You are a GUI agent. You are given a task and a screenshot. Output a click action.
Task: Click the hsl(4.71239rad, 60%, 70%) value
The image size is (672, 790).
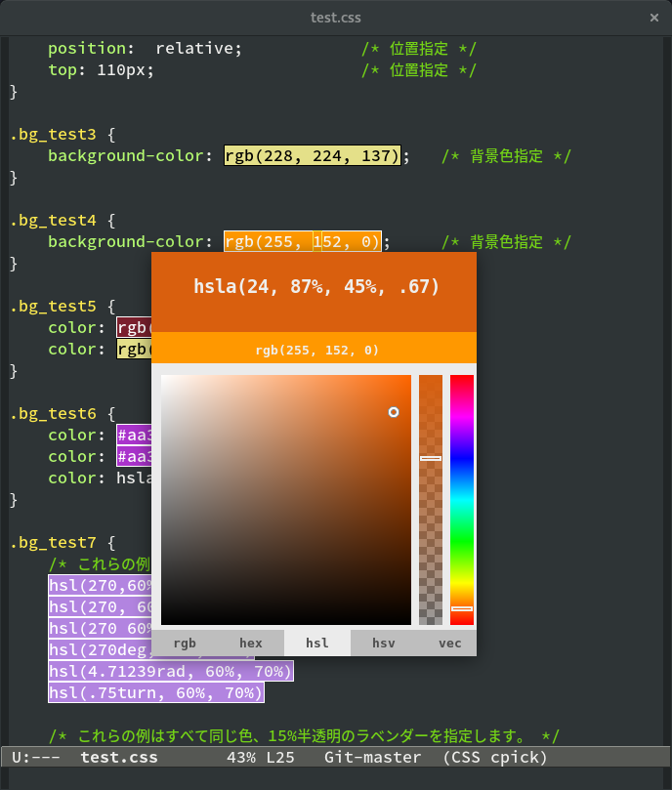tap(171, 671)
